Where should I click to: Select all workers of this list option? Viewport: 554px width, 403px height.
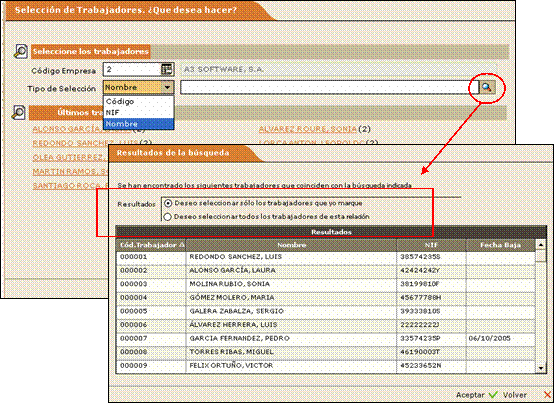168,217
